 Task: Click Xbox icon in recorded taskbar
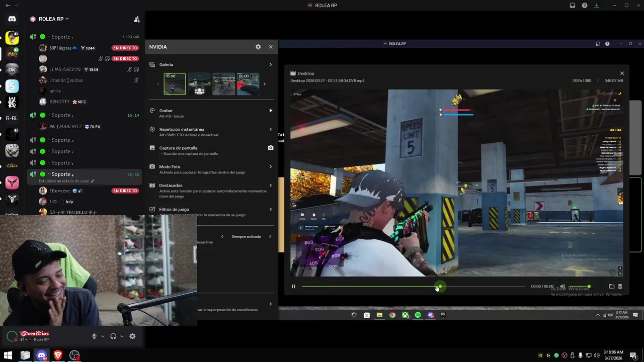point(405,315)
